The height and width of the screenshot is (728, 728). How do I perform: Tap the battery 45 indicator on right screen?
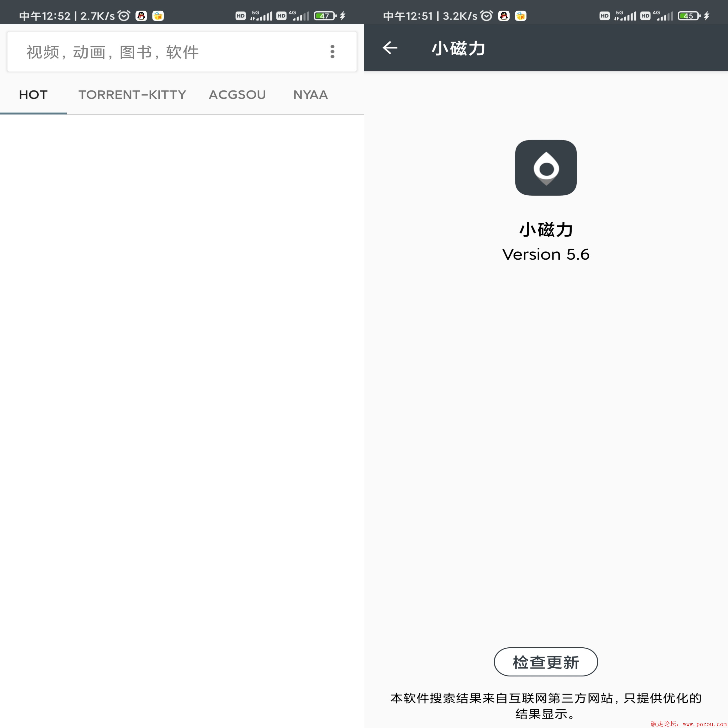click(689, 16)
